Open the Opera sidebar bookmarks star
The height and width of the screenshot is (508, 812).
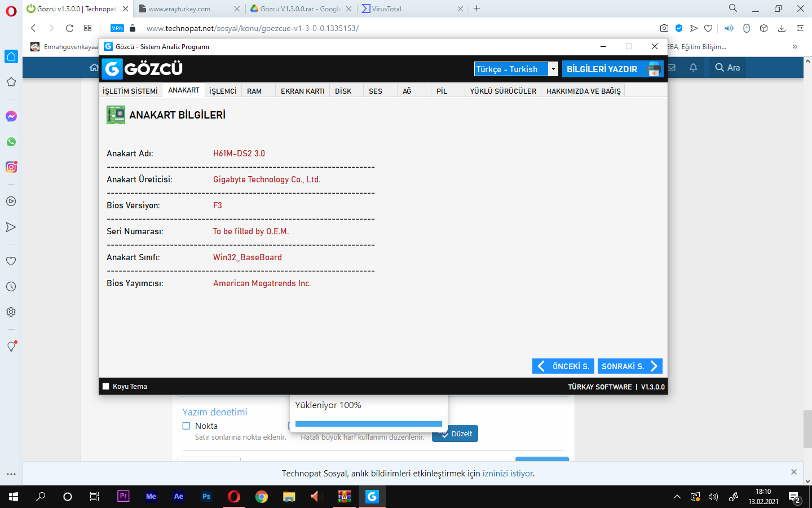click(x=11, y=82)
